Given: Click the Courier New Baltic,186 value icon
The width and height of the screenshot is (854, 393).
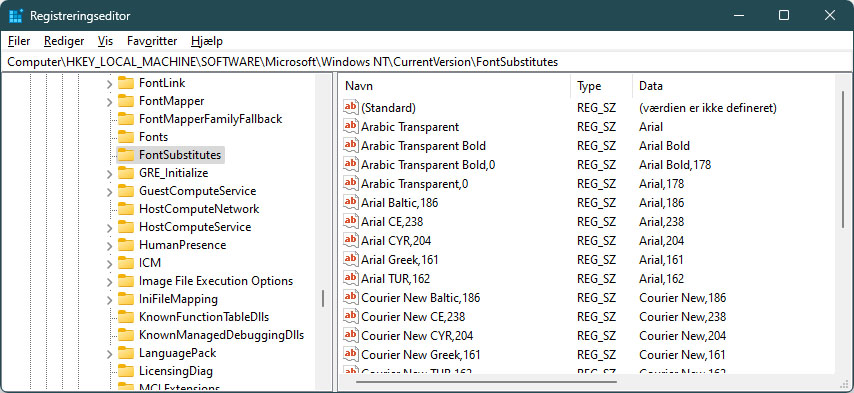Looking at the screenshot, I should [x=351, y=297].
